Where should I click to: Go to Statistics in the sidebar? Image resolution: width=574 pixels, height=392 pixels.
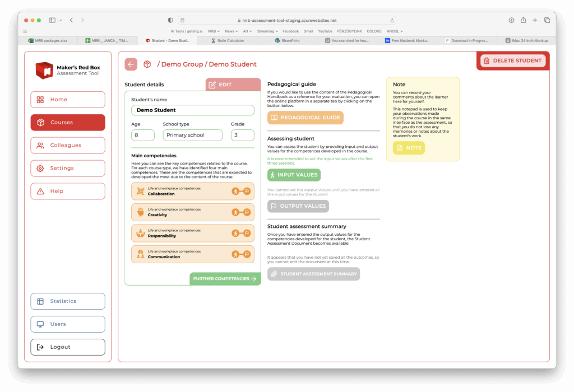point(68,301)
